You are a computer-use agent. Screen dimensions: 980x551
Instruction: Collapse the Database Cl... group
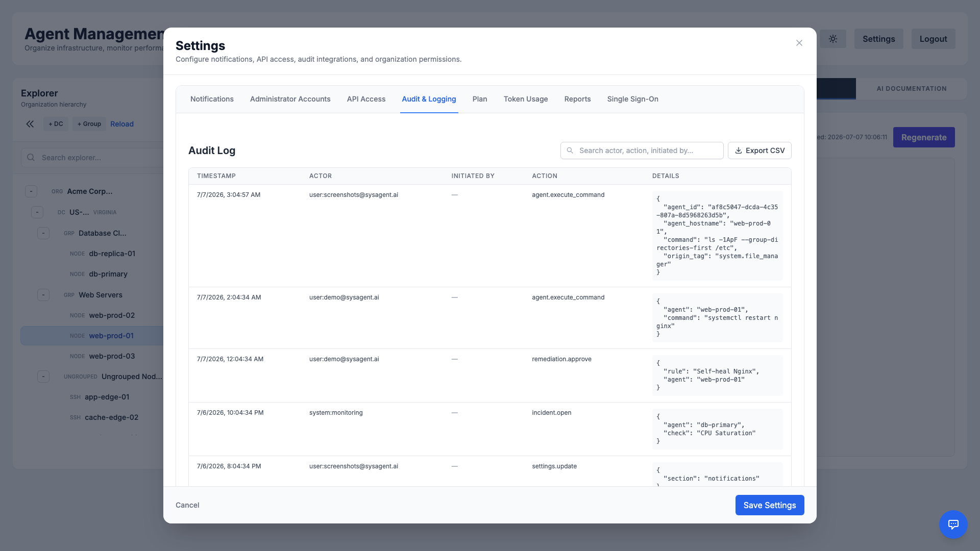coord(43,233)
